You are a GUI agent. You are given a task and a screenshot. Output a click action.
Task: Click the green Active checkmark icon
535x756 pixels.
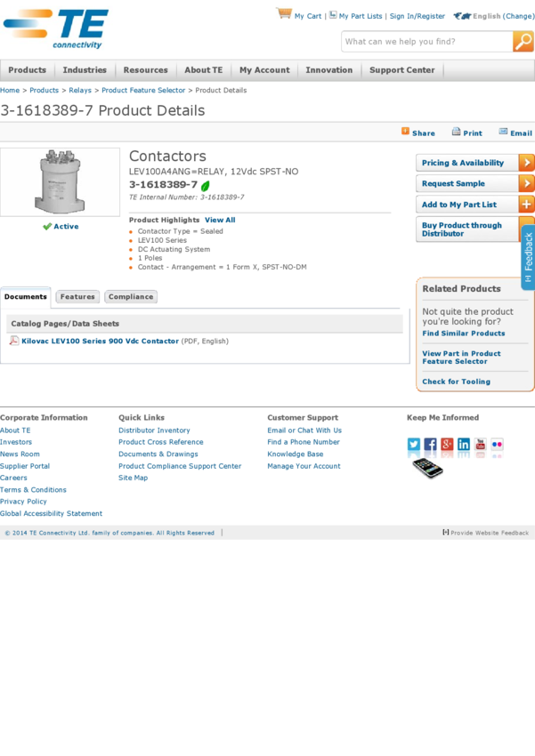(47, 226)
